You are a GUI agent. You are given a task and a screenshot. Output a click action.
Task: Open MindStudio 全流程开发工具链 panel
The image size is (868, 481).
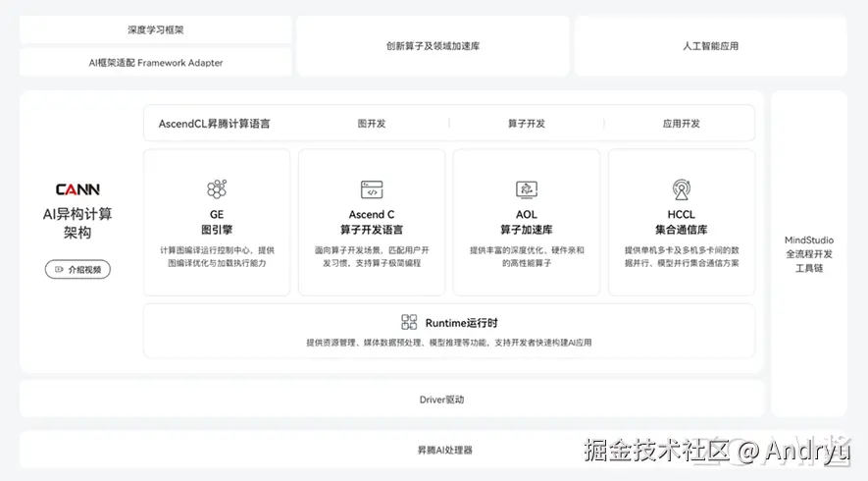point(809,254)
